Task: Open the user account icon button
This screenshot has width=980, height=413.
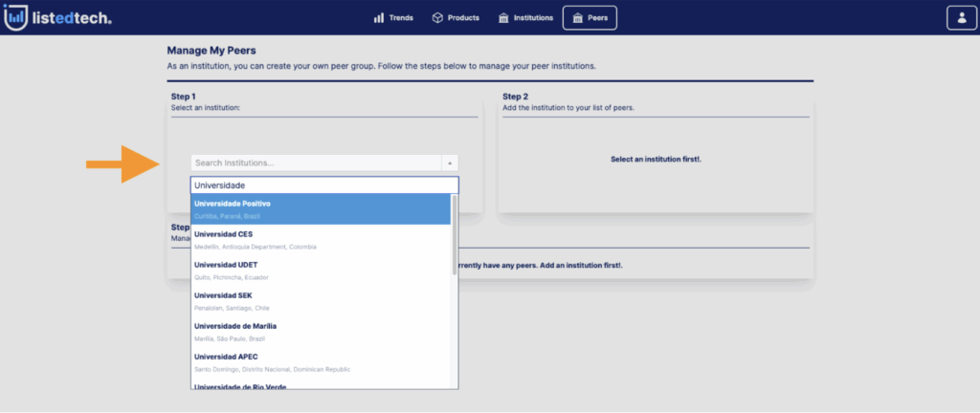Action: click(961, 17)
